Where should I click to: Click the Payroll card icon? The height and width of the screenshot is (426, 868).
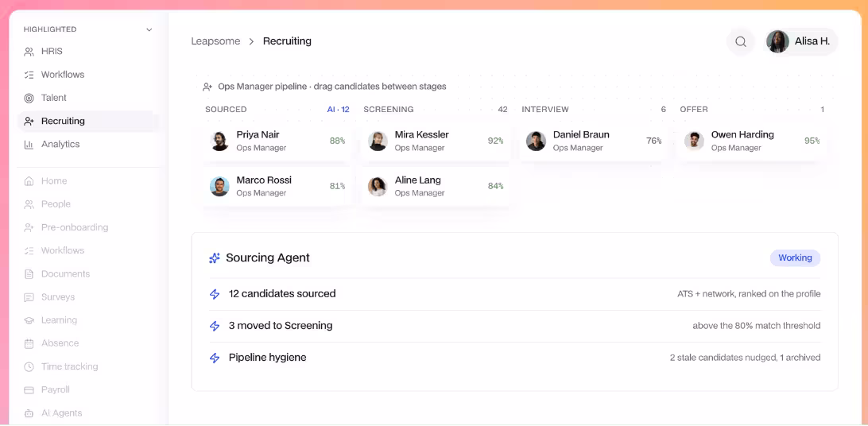click(x=29, y=390)
